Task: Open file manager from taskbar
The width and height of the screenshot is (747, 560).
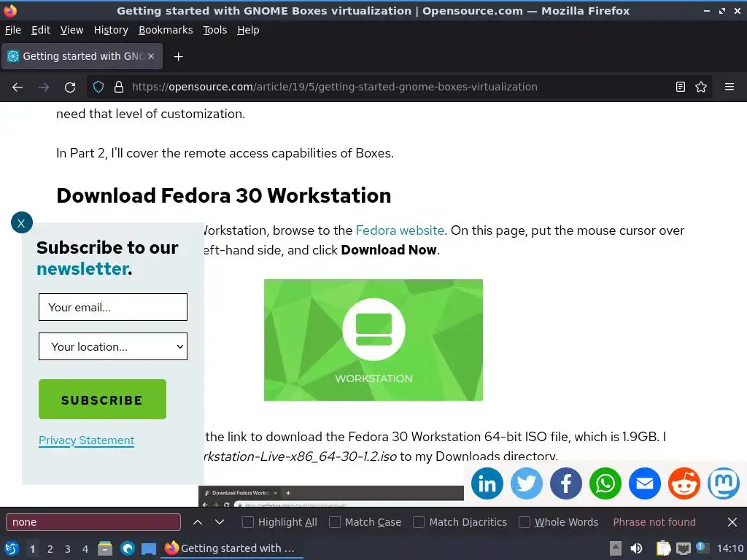Action: (105, 548)
